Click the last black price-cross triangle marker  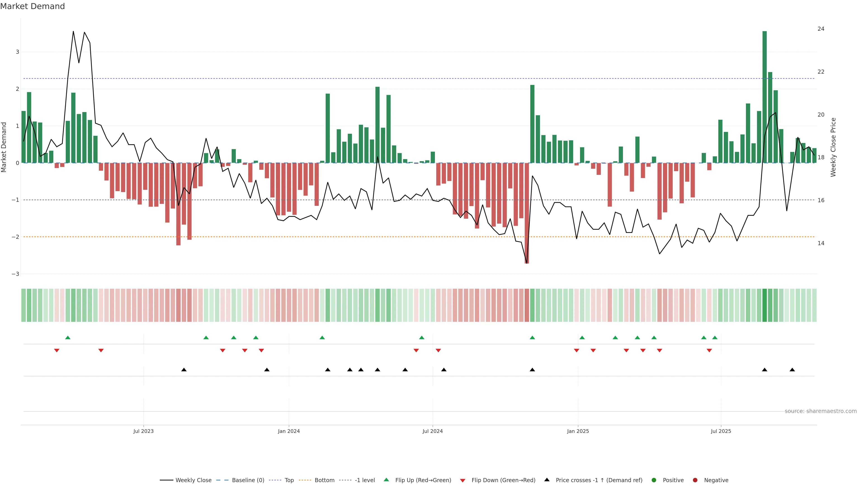tap(792, 370)
